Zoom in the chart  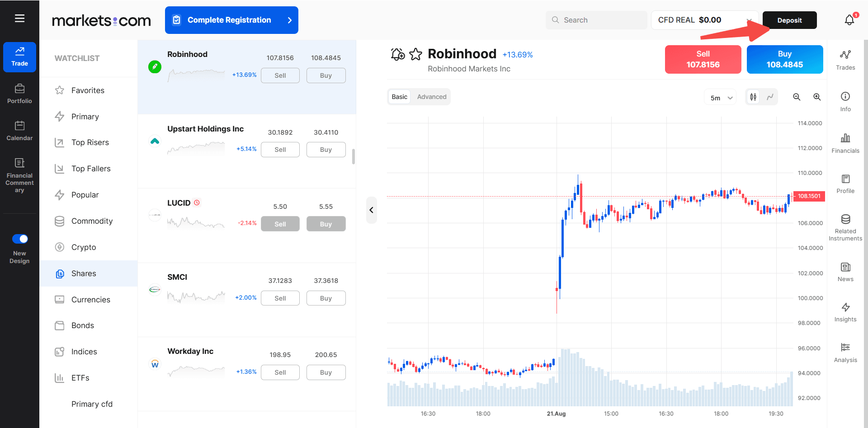(x=817, y=97)
